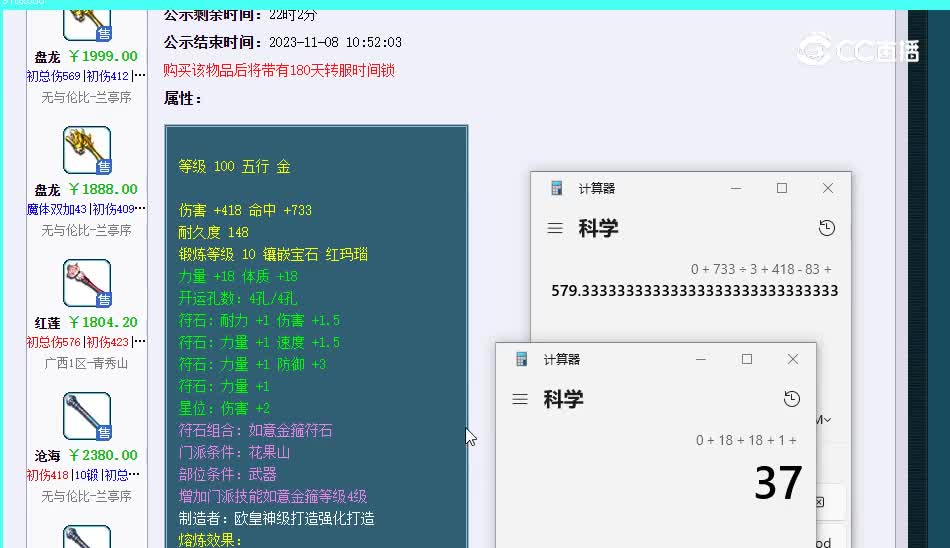Click server label 广西1区-青秀山
The height and width of the screenshot is (548, 950).
click(86, 363)
